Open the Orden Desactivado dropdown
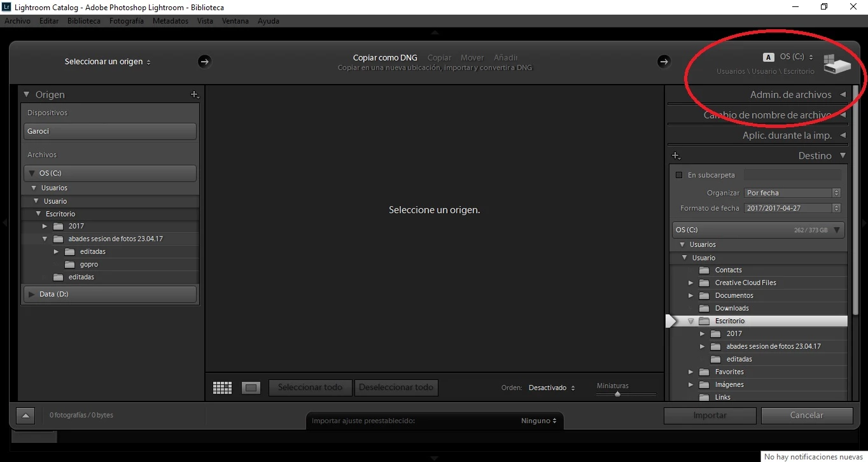The width and height of the screenshot is (868, 462). tap(552, 388)
